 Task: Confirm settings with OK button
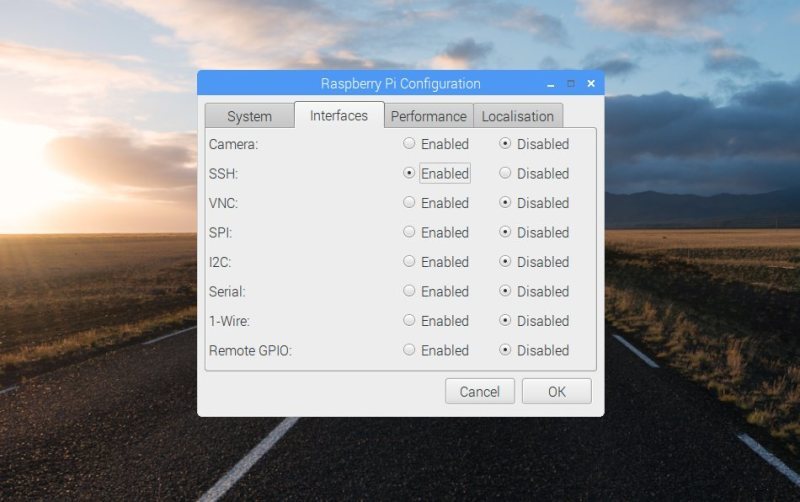[x=557, y=391]
